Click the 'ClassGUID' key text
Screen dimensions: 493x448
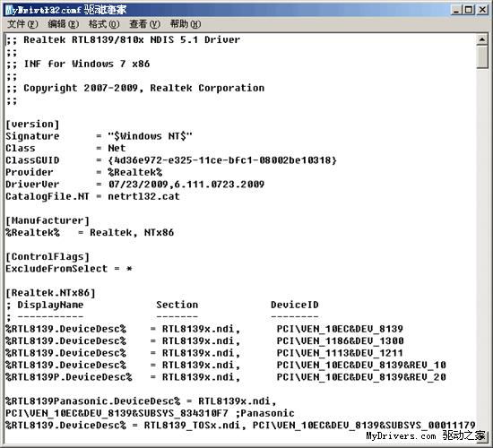[32, 160]
